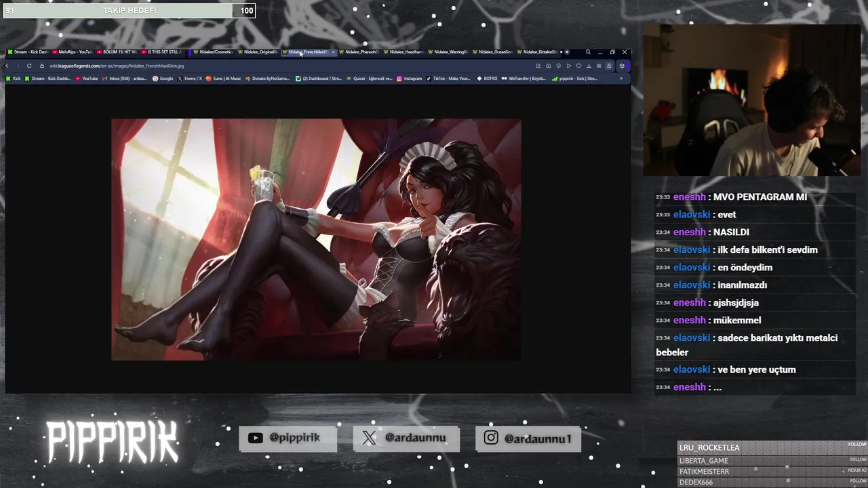The image size is (868, 488).
Task: Click the X @ardaunnu badge
Action: (406, 438)
